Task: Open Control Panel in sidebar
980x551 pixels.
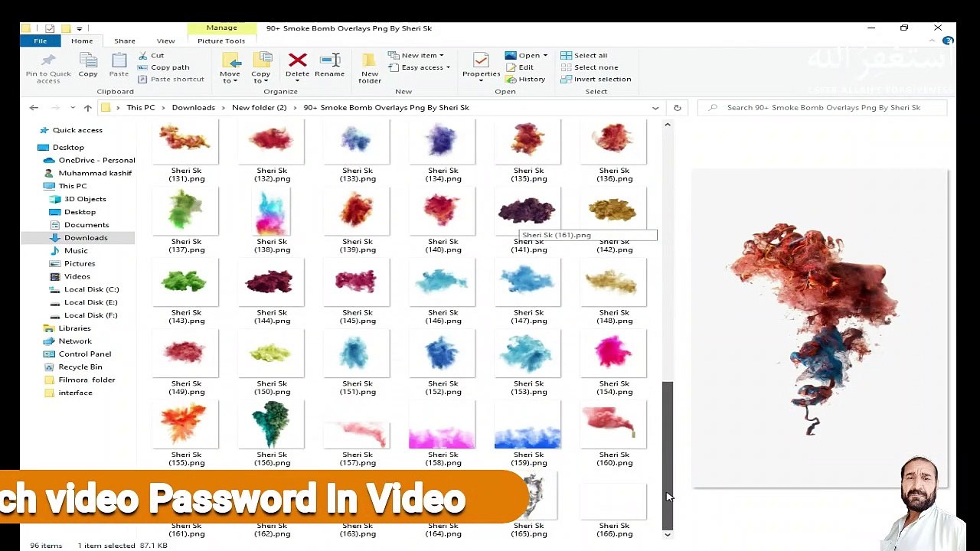Action: pos(84,354)
